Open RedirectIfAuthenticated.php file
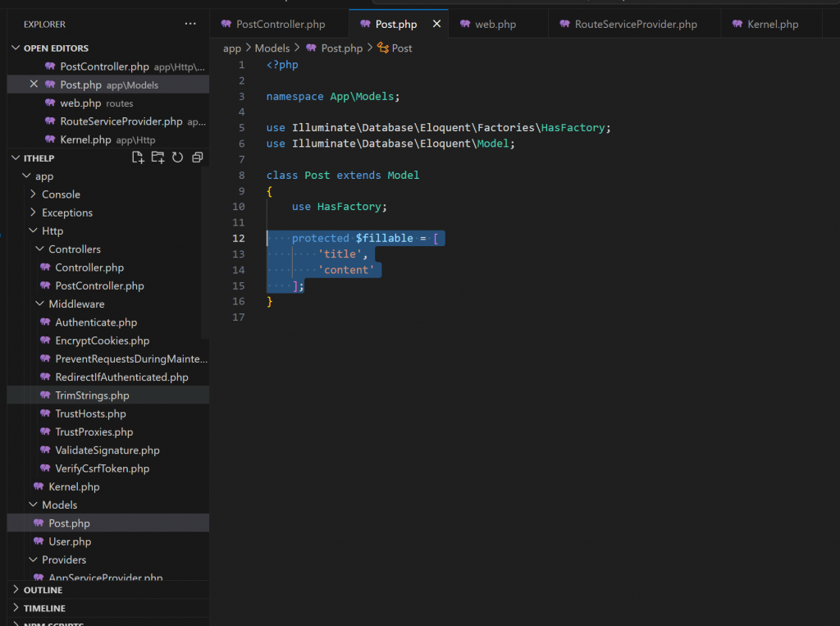The width and height of the screenshot is (840, 626). coord(108,377)
